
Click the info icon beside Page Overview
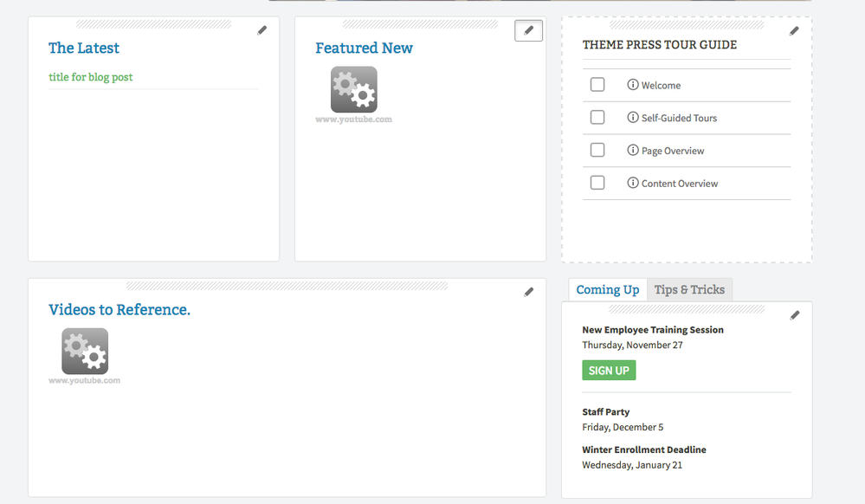point(633,150)
